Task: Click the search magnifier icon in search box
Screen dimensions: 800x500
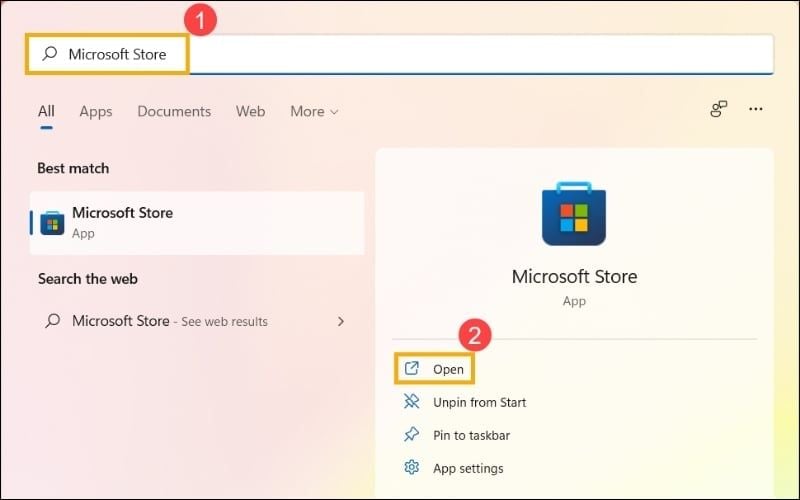Action: click(49, 54)
